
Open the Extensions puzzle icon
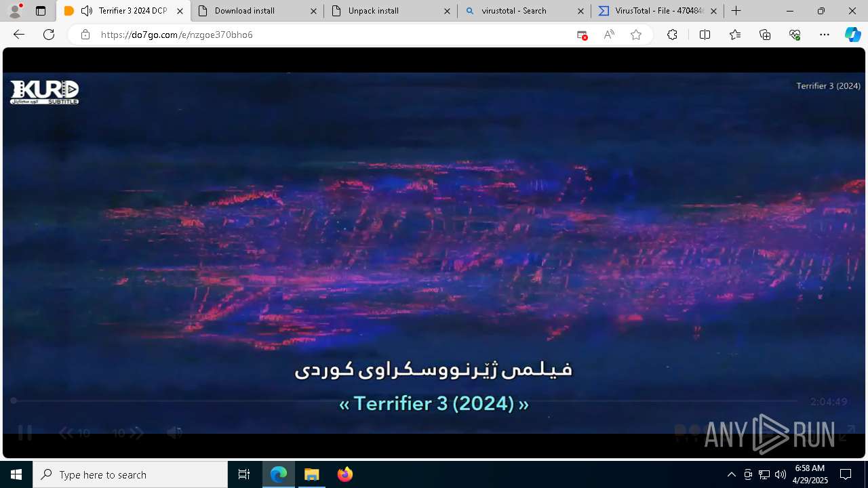tap(672, 35)
